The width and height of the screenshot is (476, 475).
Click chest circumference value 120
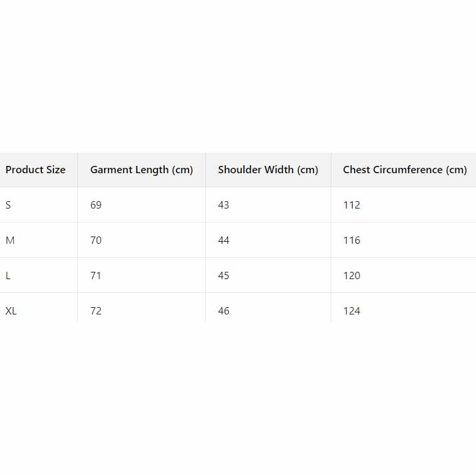tap(351, 276)
